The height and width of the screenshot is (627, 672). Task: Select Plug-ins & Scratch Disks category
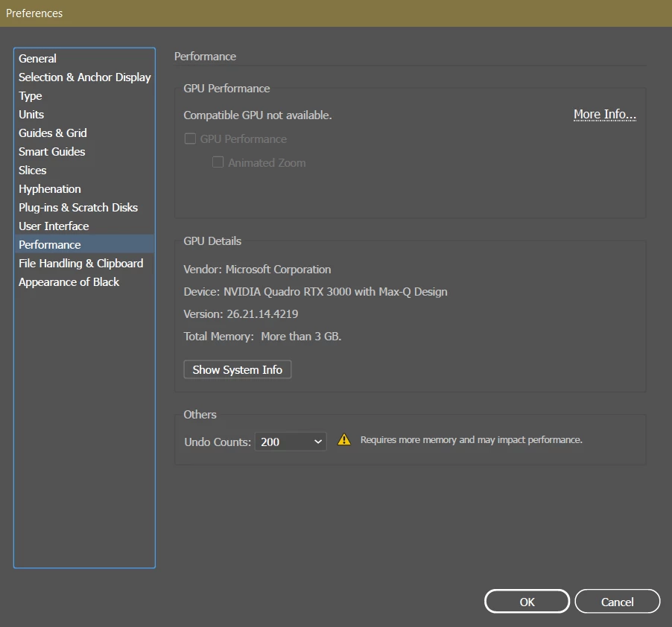coord(84,208)
